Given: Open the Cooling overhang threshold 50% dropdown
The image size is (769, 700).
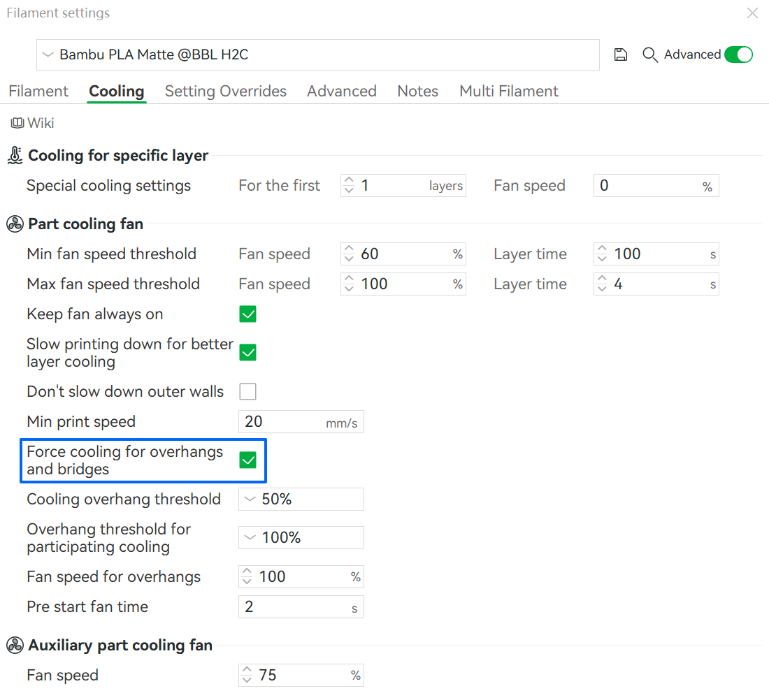Looking at the screenshot, I should 301,499.
